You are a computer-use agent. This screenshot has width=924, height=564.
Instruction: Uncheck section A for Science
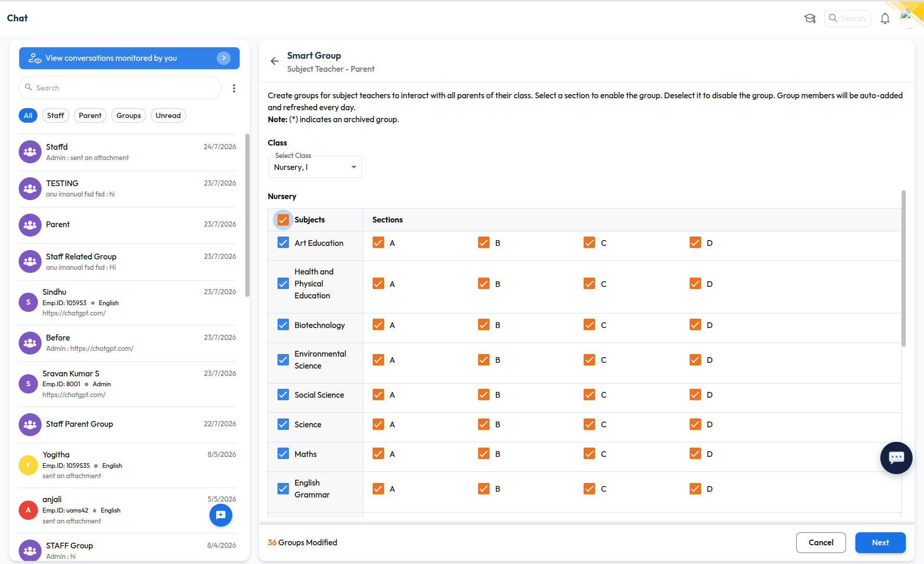[378, 424]
